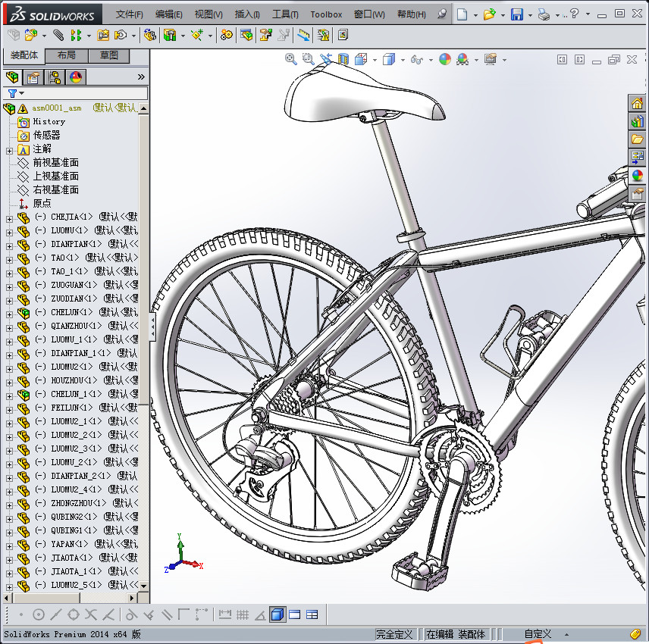Click 自定义 in the status bar

[x=538, y=633]
